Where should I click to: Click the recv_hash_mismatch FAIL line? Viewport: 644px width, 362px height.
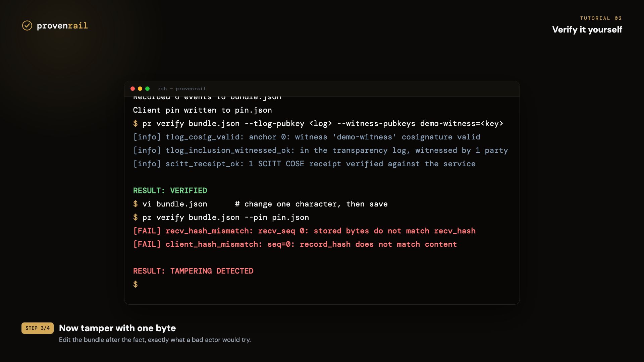[304, 231]
